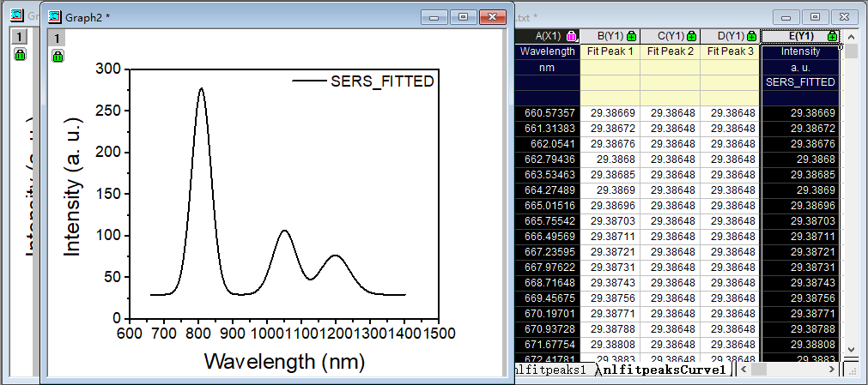
Task: Click green lock icon in background graph window
Action: tap(20, 54)
